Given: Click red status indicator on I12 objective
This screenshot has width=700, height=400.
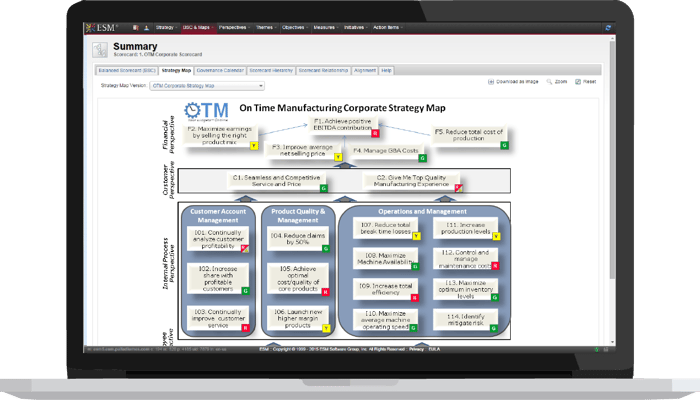Looking at the screenshot, I should (495, 266).
